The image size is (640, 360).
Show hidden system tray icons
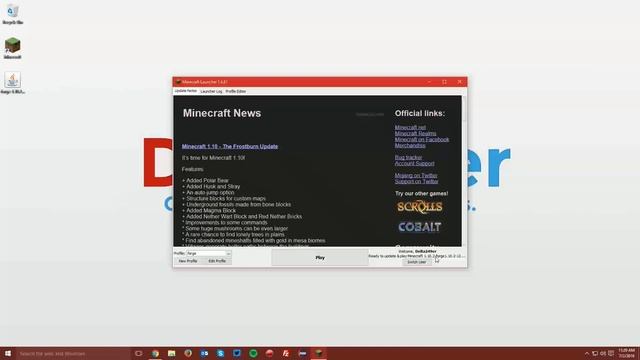point(587,353)
